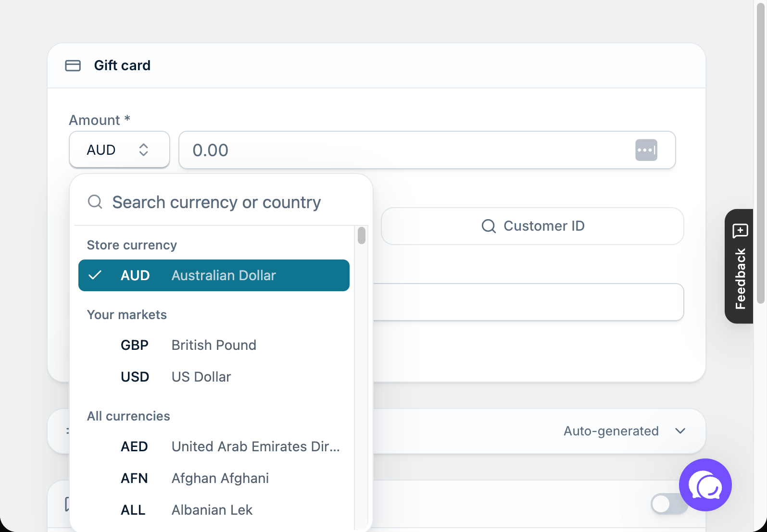Click the magnifier icon beside Customer ID

[x=489, y=226]
